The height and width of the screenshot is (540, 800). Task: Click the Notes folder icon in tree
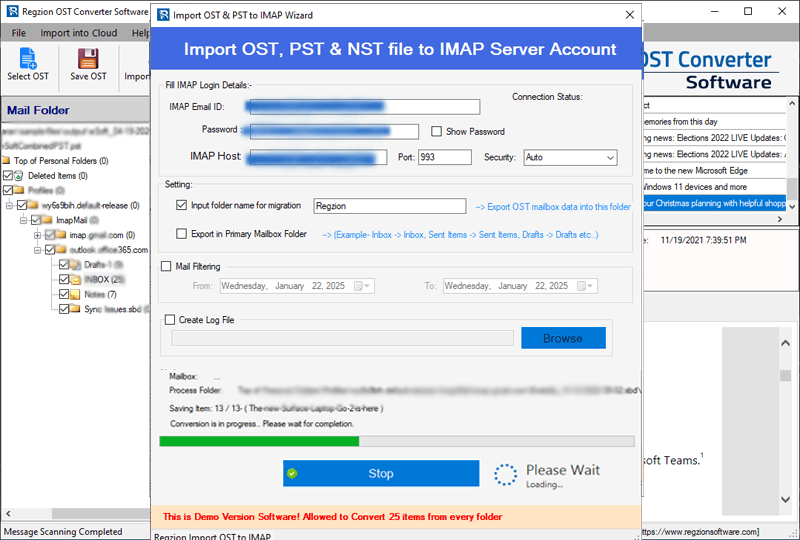[75, 294]
